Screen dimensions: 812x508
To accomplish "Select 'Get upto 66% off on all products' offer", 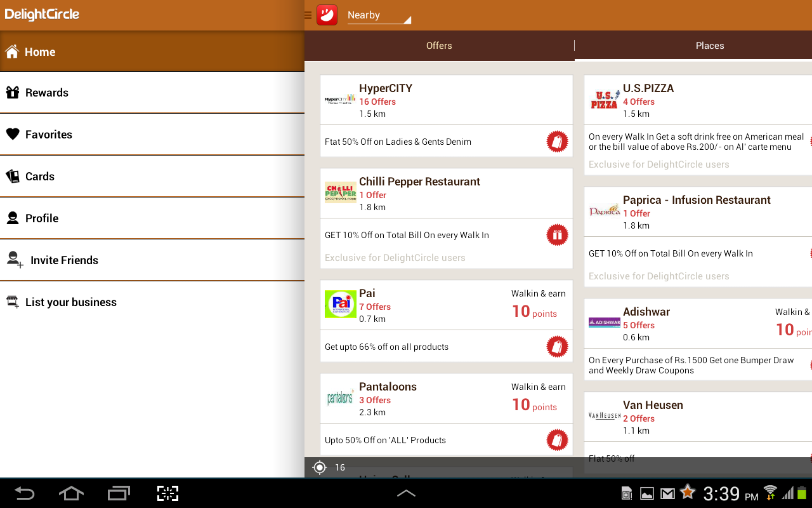I will pos(386,347).
